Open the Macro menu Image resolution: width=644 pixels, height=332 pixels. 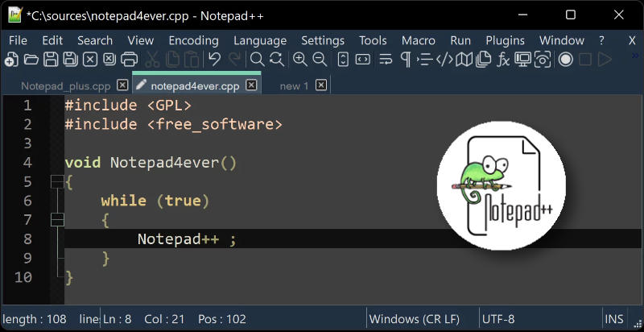(419, 40)
